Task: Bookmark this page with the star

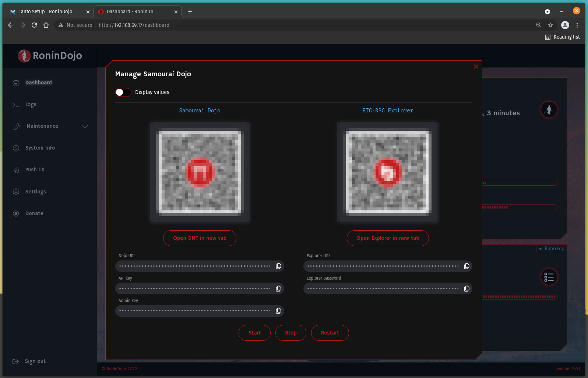Action: 550,25
